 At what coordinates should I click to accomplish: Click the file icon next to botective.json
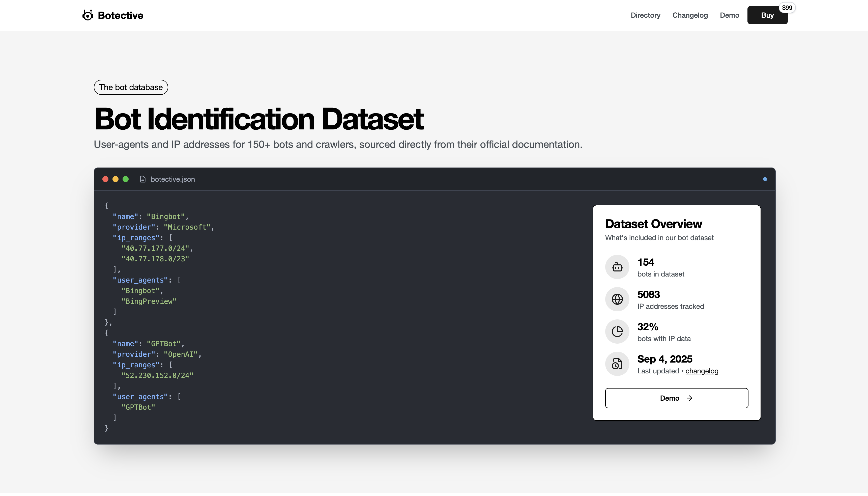click(x=143, y=179)
